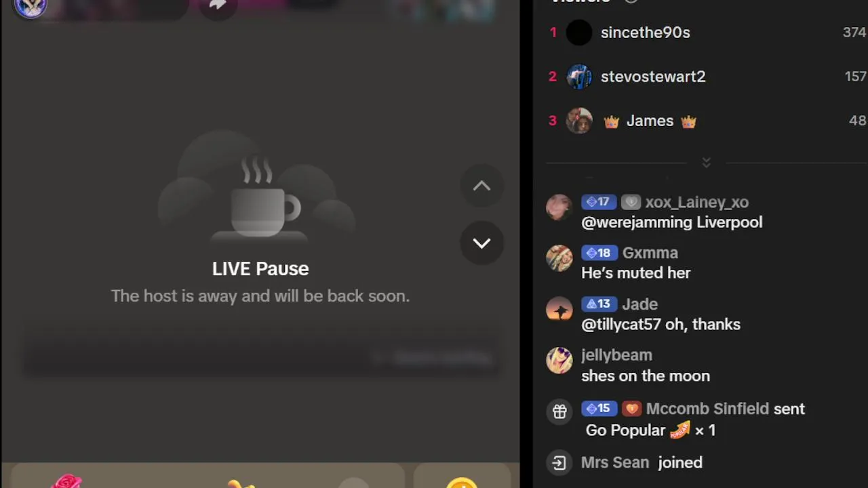Expand the top viewers list
Screen dimensions: 868x488
click(706, 163)
